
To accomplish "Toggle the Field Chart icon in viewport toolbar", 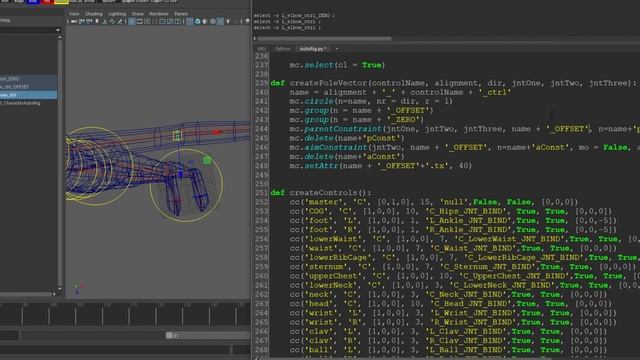I will [x=162, y=21].
